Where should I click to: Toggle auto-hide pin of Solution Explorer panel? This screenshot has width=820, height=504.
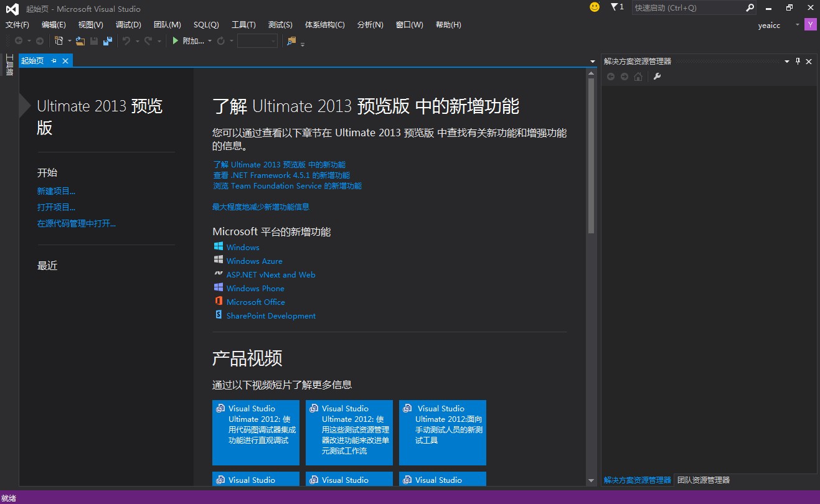tap(798, 61)
